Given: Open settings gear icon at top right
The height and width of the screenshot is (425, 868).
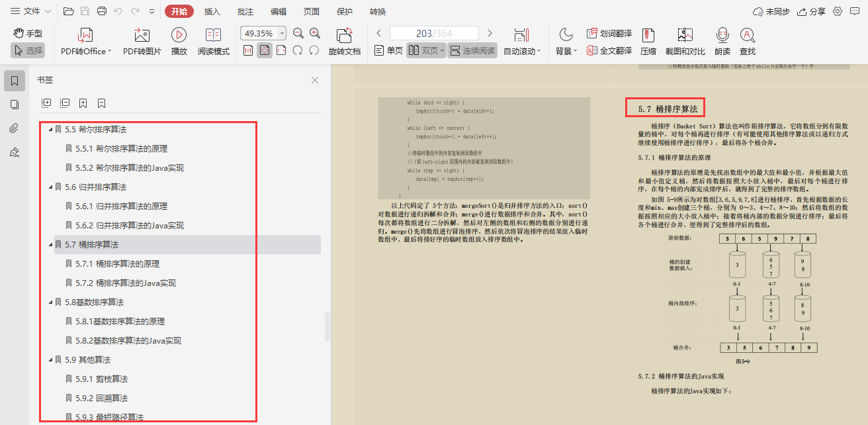Looking at the screenshot, I should (x=838, y=11).
